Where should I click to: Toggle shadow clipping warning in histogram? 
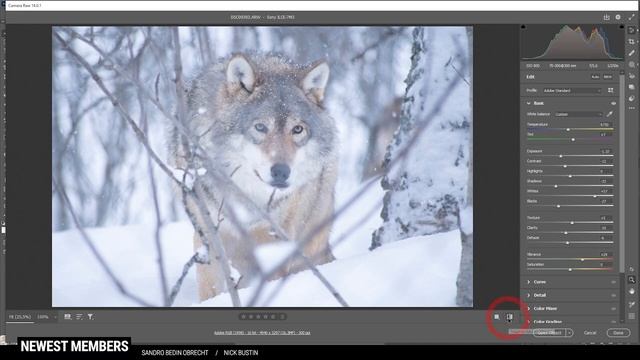tap(523, 27)
